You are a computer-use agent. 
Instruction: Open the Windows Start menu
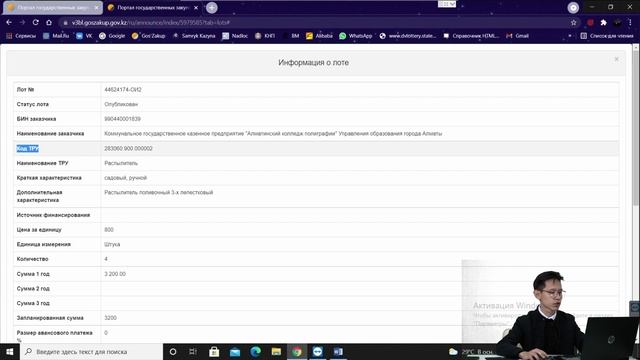click(10, 351)
